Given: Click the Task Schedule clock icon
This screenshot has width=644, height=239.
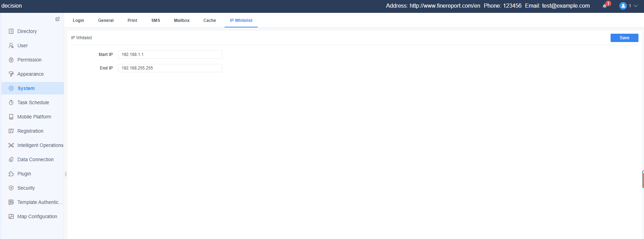Looking at the screenshot, I should (11, 102).
